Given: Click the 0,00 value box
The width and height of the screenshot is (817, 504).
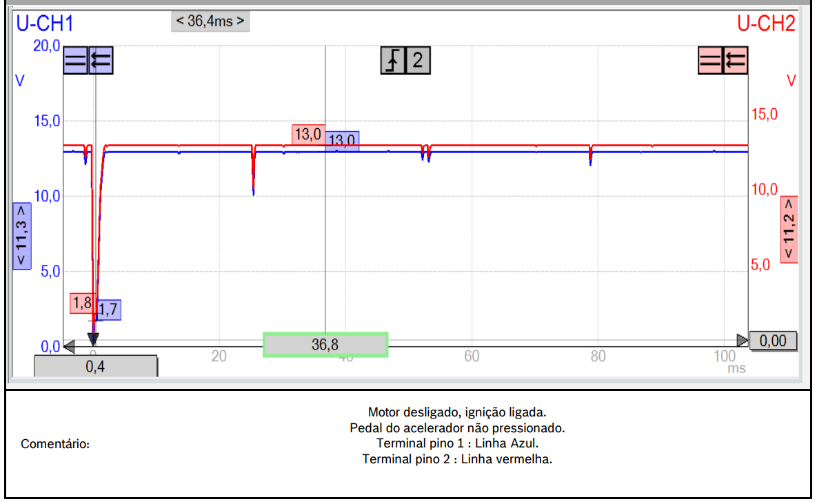Looking at the screenshot, I should [x=773, y=341].
